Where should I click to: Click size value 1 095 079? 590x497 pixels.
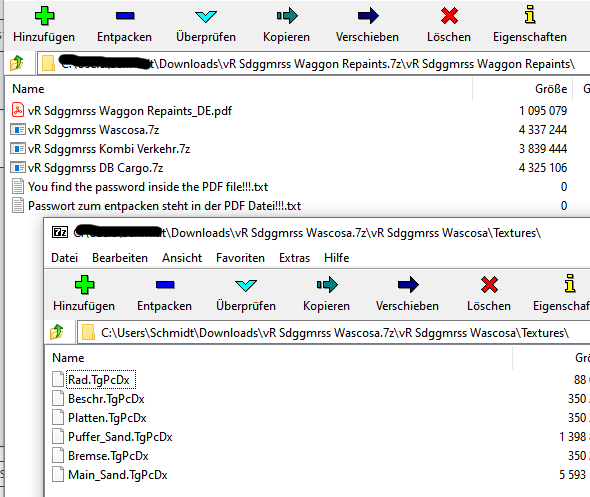tap(543, 111)
